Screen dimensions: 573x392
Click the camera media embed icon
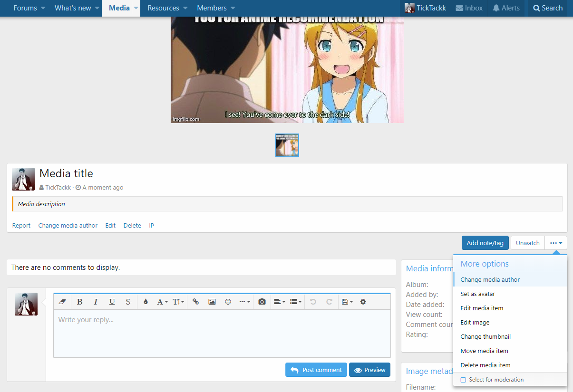(x=262, y=302)
